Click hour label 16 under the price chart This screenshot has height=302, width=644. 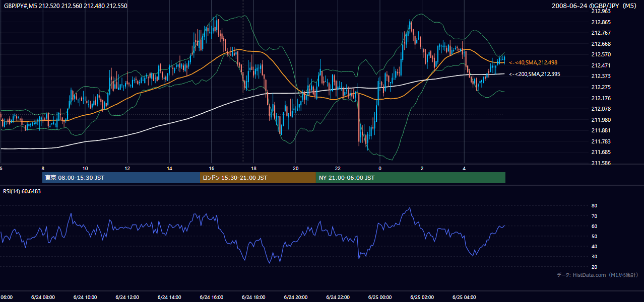[212, 169]
